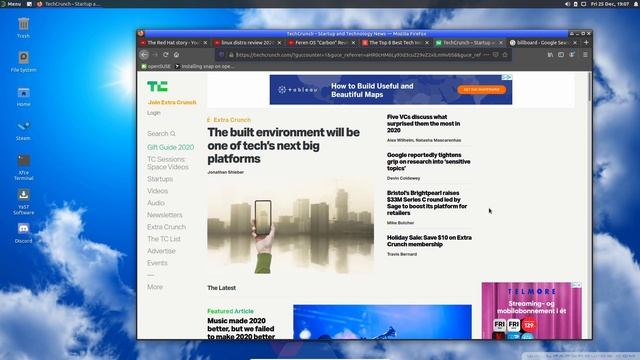Open 'The built environment' headline article

284,145
